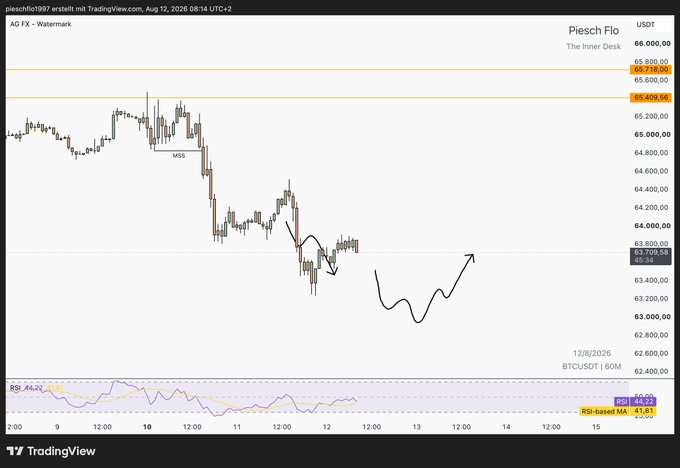Viewport: 680px width, 468px height.
Task: Click date 11 on the time axis
Action: [237, 427]
